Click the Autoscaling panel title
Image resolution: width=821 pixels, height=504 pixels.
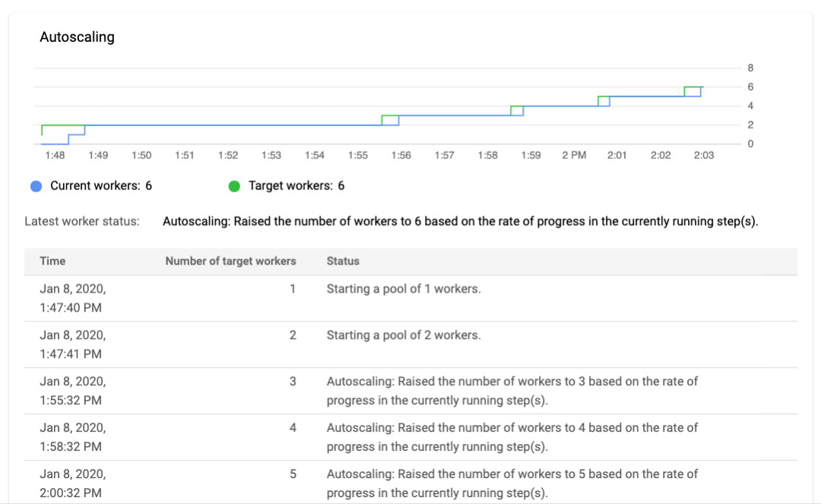click(x=77, y=36)
